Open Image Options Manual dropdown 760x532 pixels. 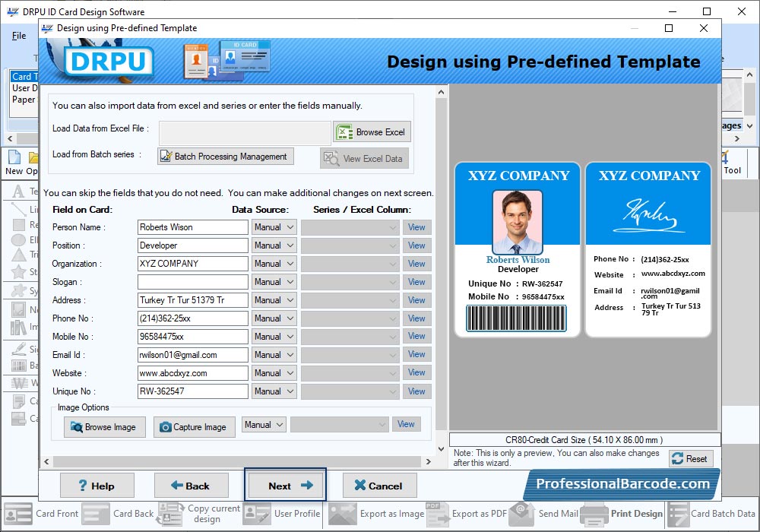(x=264, y=425)
